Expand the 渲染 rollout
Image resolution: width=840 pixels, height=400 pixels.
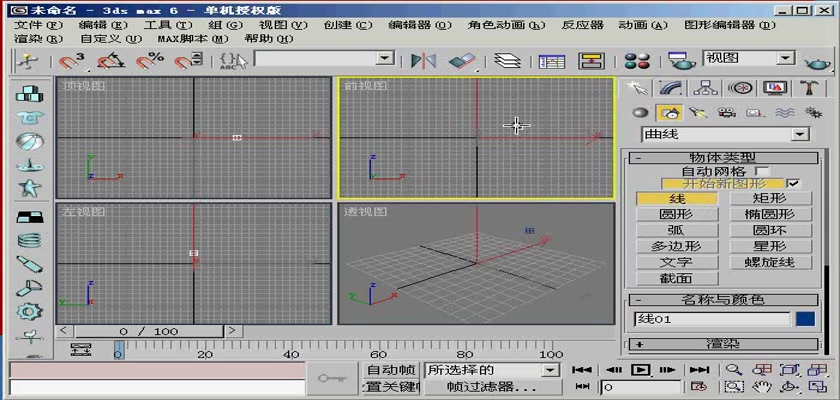tap(723, 344)
